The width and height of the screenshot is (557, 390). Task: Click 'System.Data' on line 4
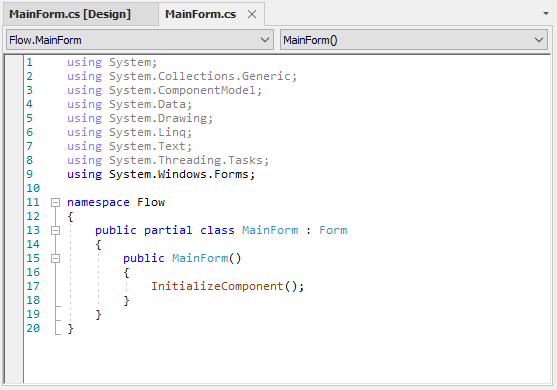(x=147, y=104)
